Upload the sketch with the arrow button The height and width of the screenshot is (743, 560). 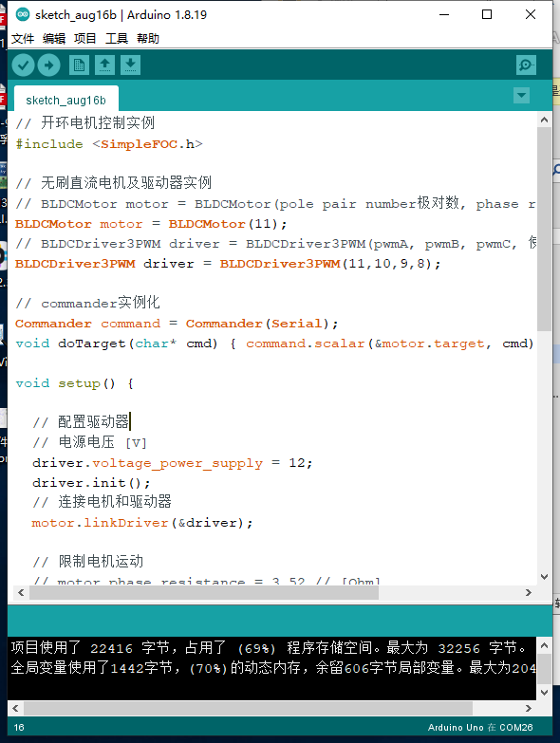[x=48, y=65]
